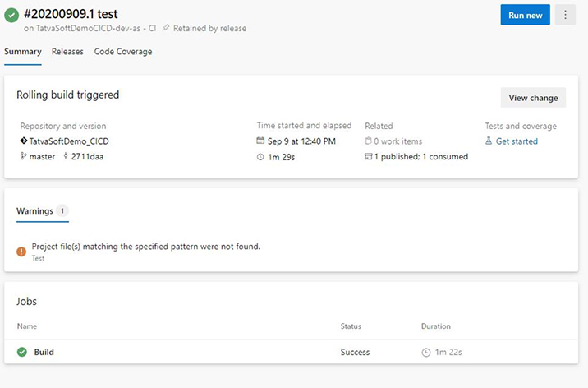The height and width of the screenshot is (388, 588).
Task: Click the green check icon beside Build job
Action: click(22, 352)
